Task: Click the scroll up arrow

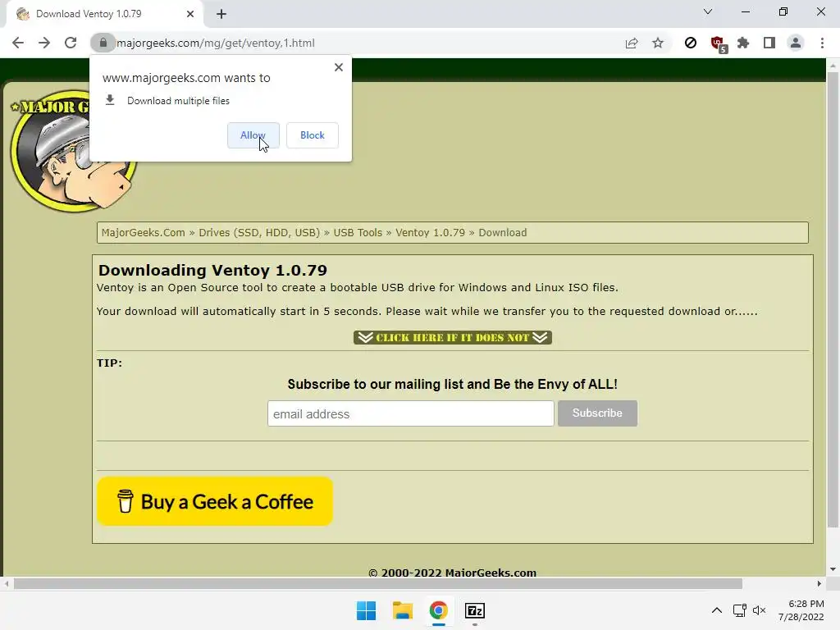Action: coord(833,66)
